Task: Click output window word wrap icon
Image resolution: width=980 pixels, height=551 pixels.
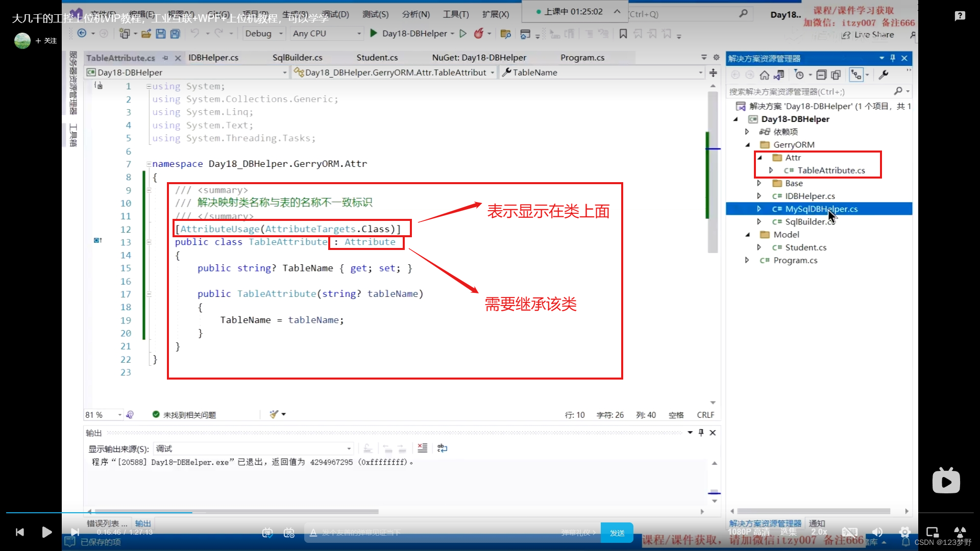Action: [442, 448]
